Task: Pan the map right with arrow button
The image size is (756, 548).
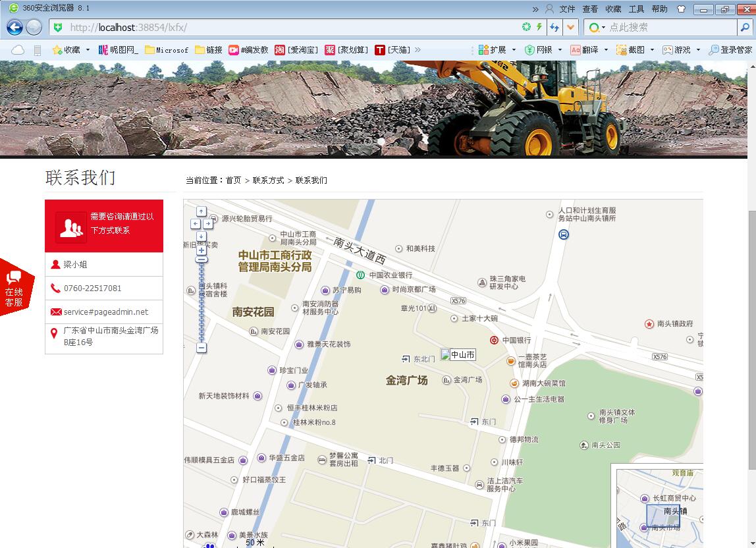Action: [207, 224]
